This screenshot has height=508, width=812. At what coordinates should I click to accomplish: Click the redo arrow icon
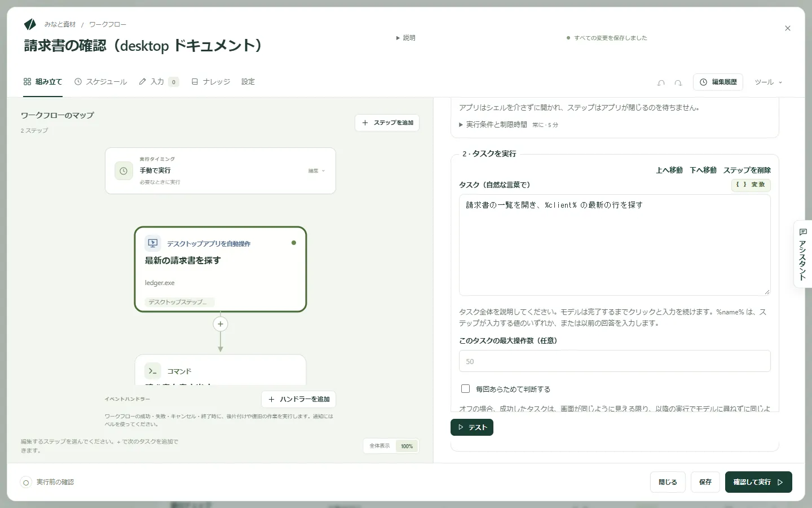pos(678,82)
